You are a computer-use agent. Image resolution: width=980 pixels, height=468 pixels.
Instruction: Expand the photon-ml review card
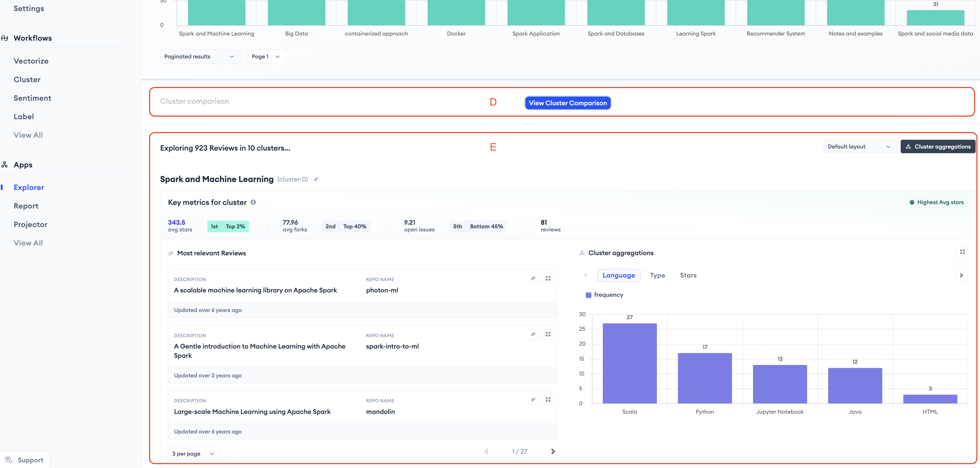coord(548,278)
